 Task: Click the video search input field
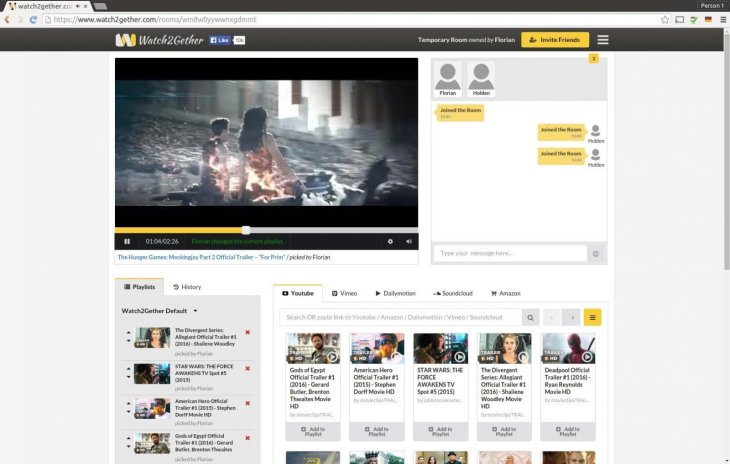(x=400, y=317)
